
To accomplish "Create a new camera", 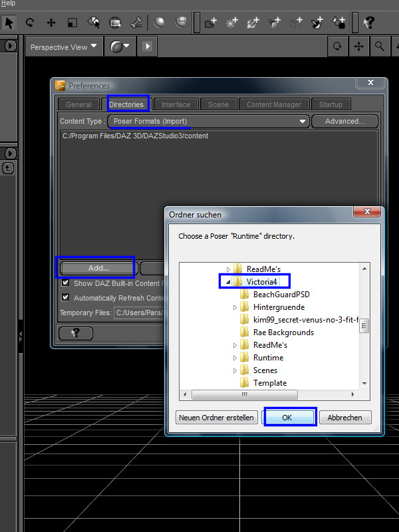I will [x=211, y=23].
